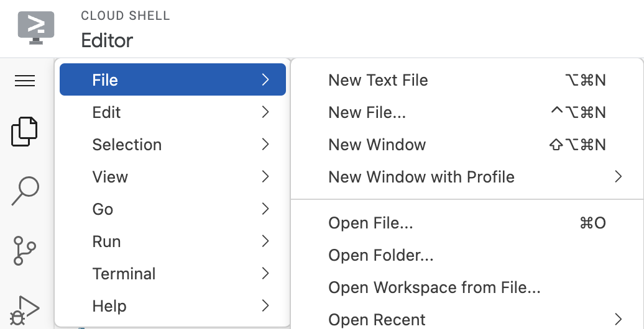Click Open File... menu entry
This screenshot has width=644, height=329.
tap(370, 223)
